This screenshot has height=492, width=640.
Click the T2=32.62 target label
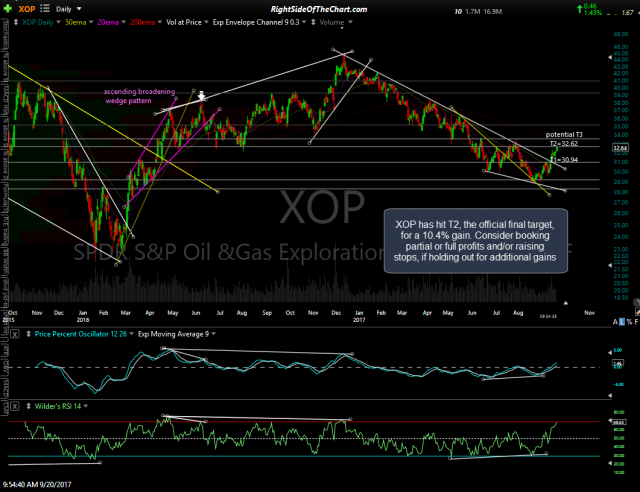pyautogui.click(x=564, y=144)
